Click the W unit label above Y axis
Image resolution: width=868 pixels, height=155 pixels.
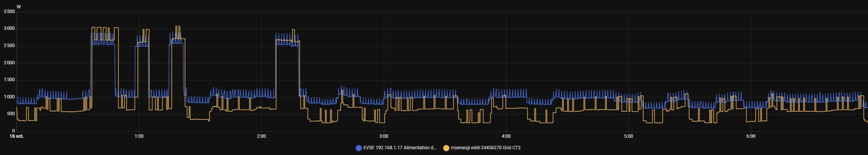[x=19, y=7]
